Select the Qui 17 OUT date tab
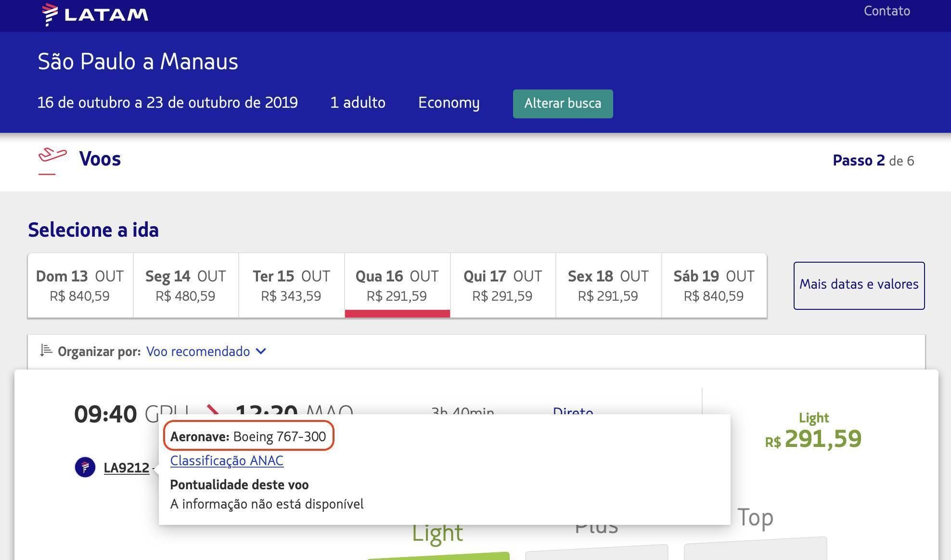 click(x=502, y=285)
